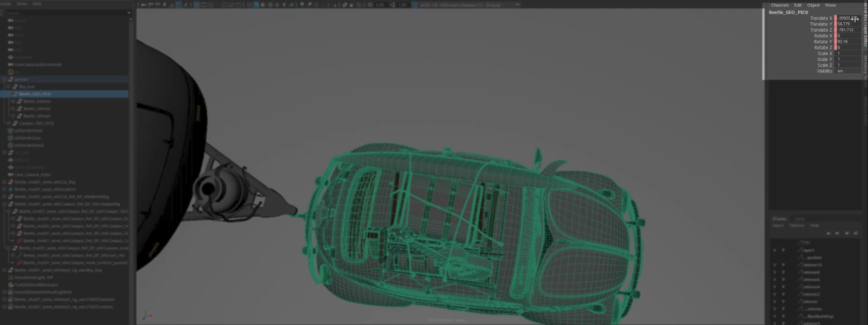This screenshot has width=868, height=325.
Task: Toggle visibility V for interior10 layer
Action: (775, 265)
